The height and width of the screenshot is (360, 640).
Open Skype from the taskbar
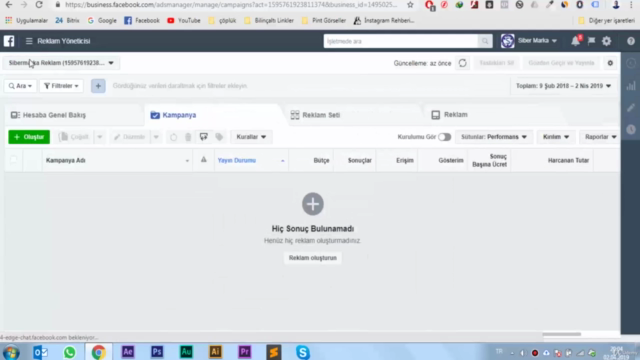(303, 352)
